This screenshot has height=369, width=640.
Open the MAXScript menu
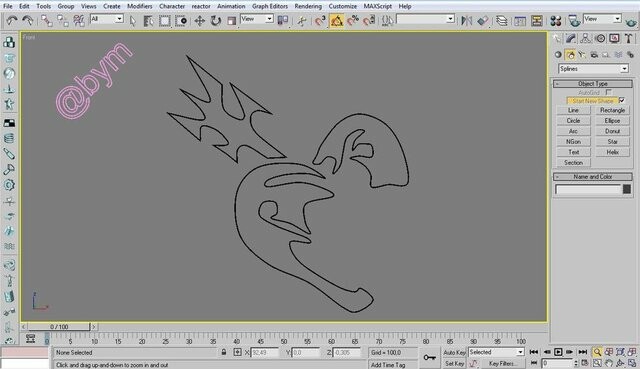point(378,6)
